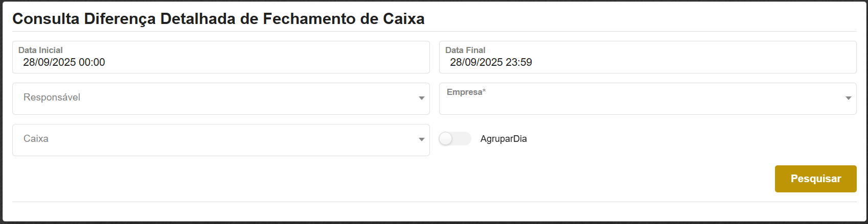This screenshot has width=868, height=224.
Task: Click the AgruparDia label text
Action: (x=504, y=139)
